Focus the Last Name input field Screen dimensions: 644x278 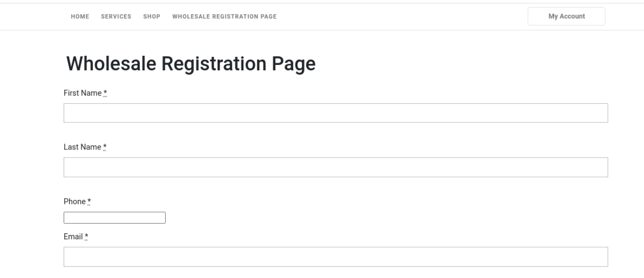(336, 167)
